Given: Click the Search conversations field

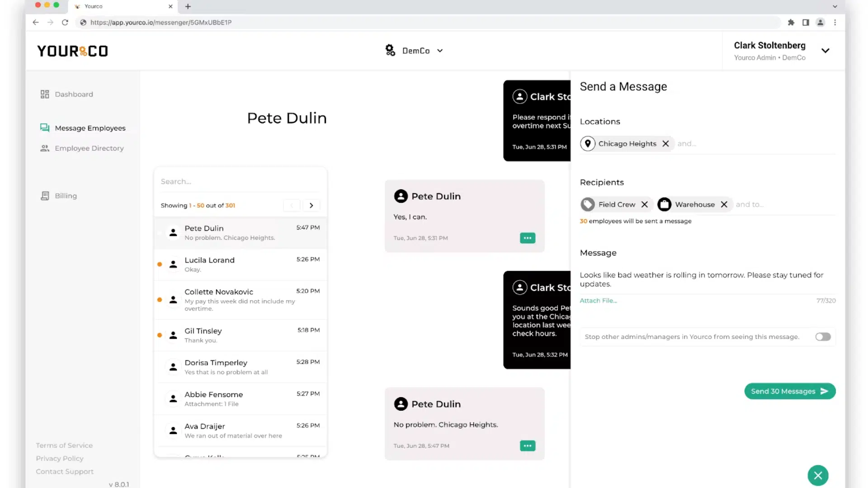Looking at the screenshot, I should click(x=240, y=181).
